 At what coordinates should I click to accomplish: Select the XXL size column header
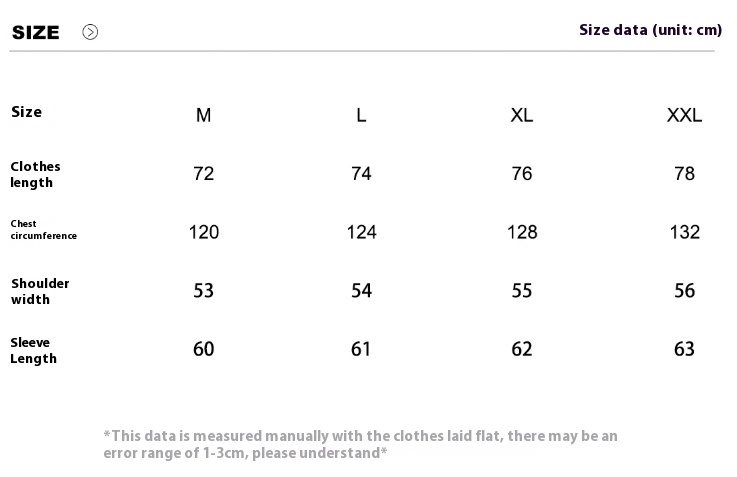[x=684, y=115]
